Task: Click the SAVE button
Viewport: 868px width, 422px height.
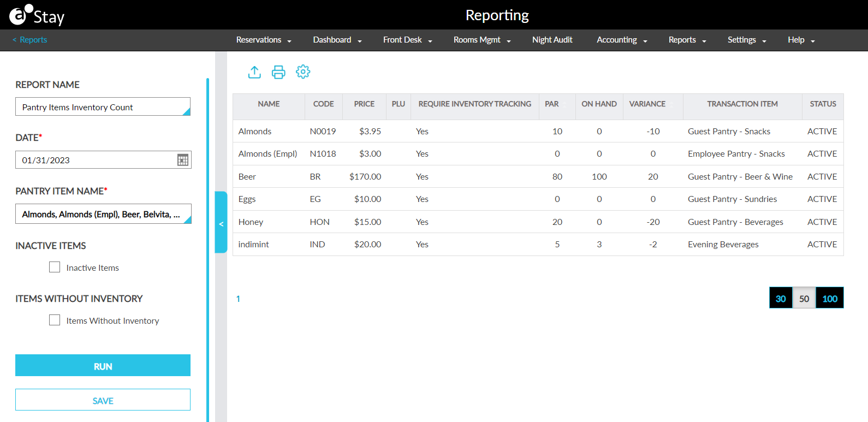Action: (x=103, y=400)
